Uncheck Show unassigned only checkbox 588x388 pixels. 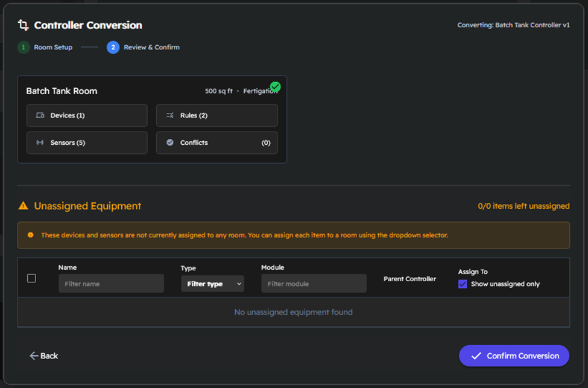coord(463,284)
